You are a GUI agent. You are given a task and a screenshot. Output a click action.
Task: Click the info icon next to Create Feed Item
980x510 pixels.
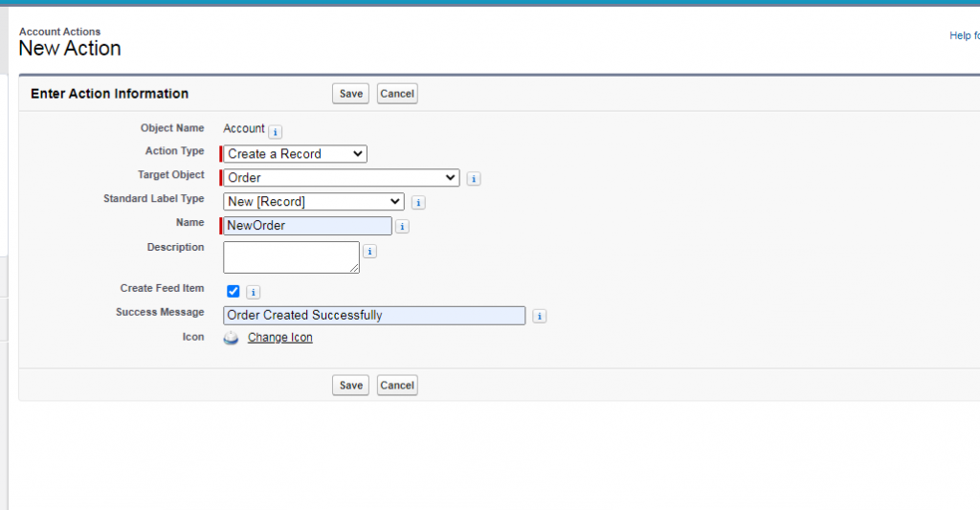(253, 292)
